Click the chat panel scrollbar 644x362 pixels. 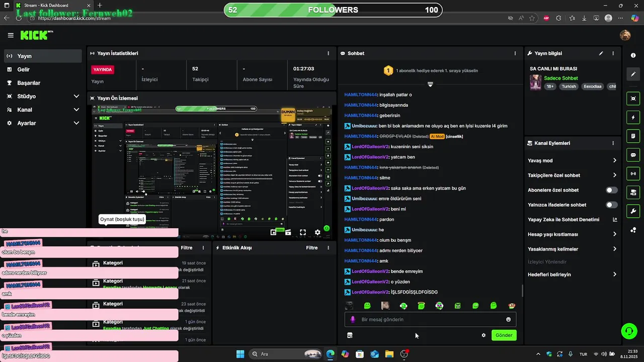click(x=522, y=291)
